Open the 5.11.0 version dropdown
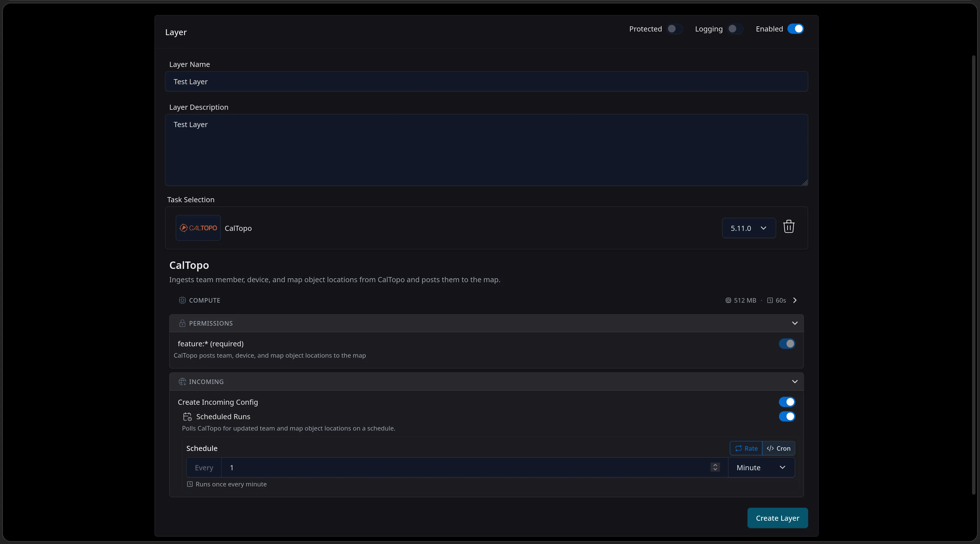 coord(749,228)
